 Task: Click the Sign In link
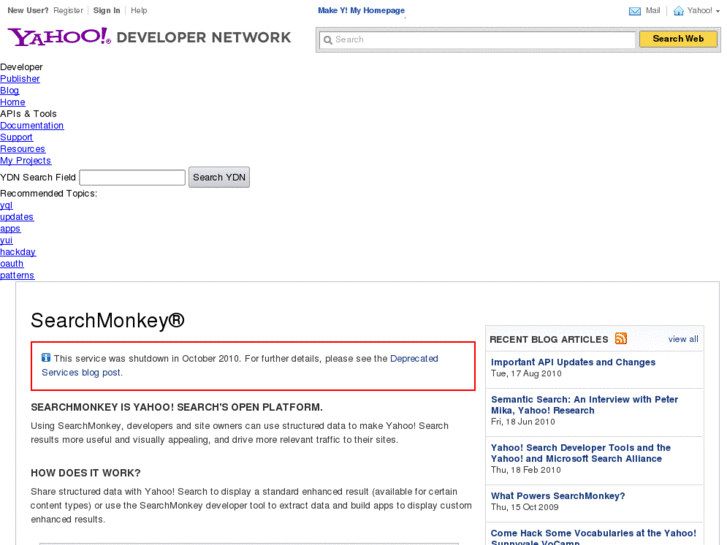[107, 10]
